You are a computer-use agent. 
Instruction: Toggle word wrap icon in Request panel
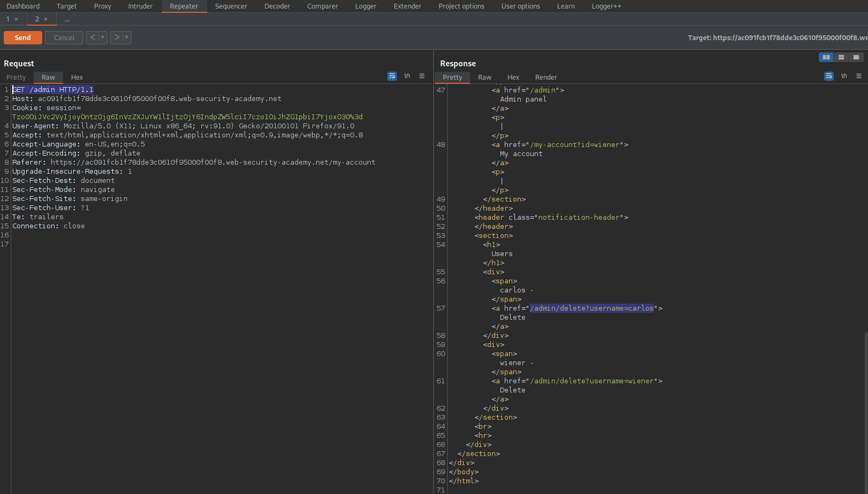tap(392, 76)
